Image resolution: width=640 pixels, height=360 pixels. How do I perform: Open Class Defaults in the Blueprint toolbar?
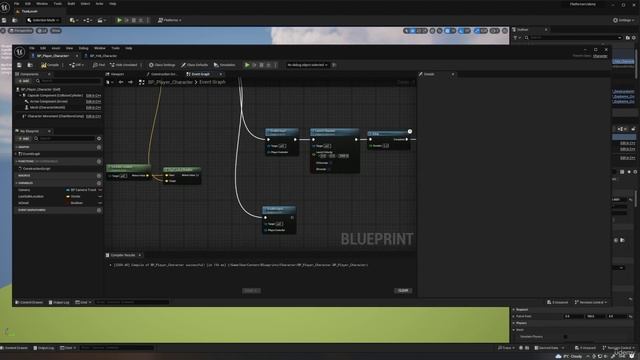195,65
